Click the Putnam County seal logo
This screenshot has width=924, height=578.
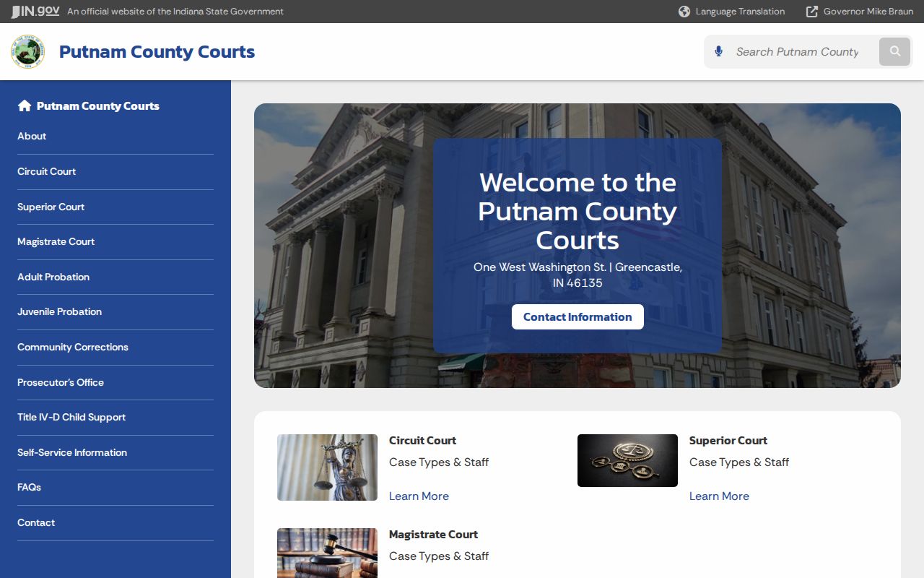click(x=28, y=52)
